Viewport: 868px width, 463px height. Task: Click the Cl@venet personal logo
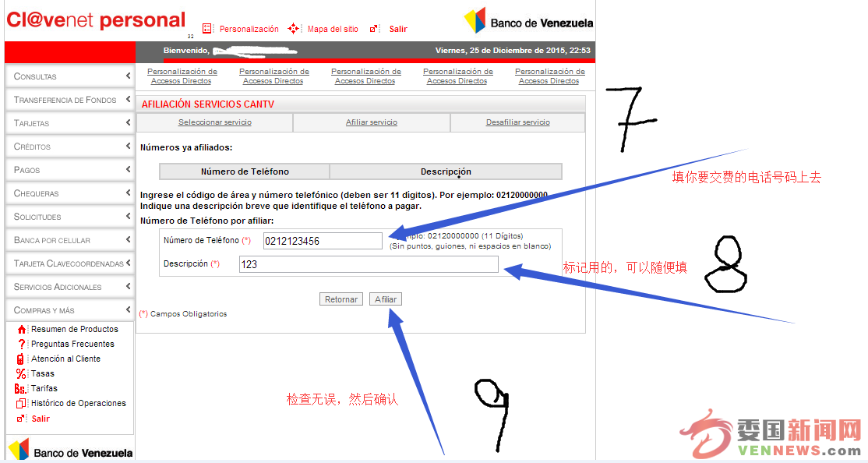[x=96, y=20]
